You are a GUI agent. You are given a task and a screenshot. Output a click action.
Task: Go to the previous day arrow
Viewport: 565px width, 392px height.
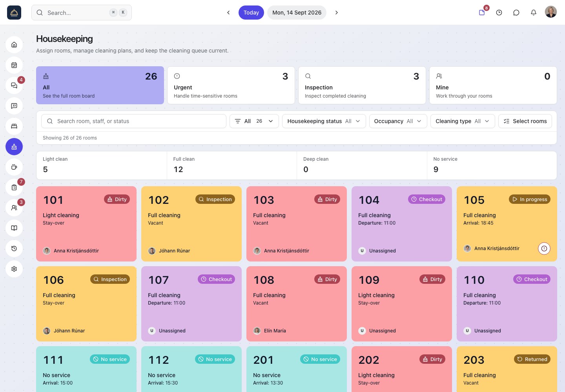[x=228, y=13]
